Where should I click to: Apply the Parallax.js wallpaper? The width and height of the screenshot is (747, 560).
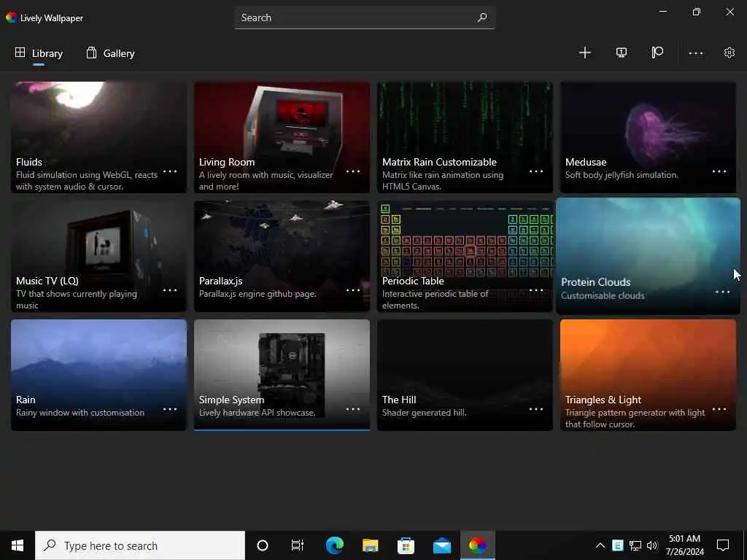point(282,256)
